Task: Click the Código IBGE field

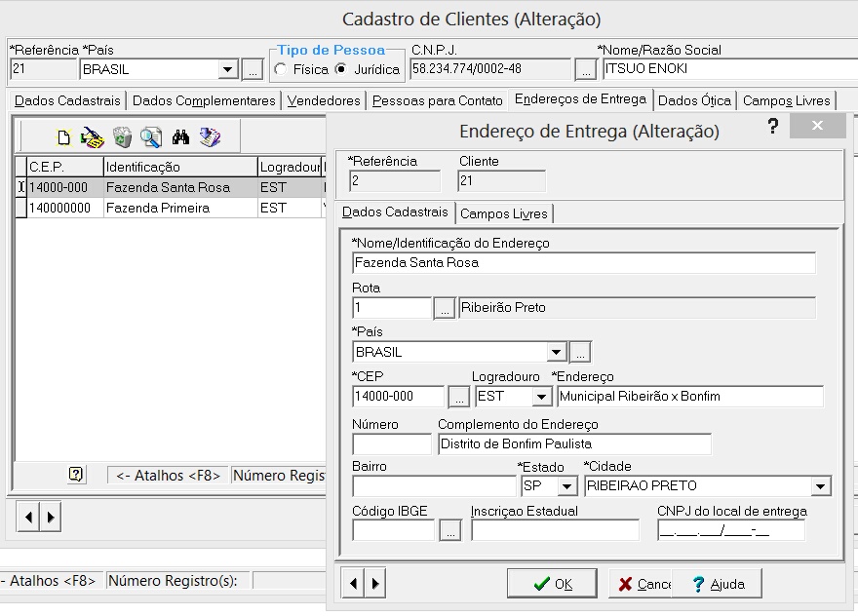Action: click(x=394, y=530)
